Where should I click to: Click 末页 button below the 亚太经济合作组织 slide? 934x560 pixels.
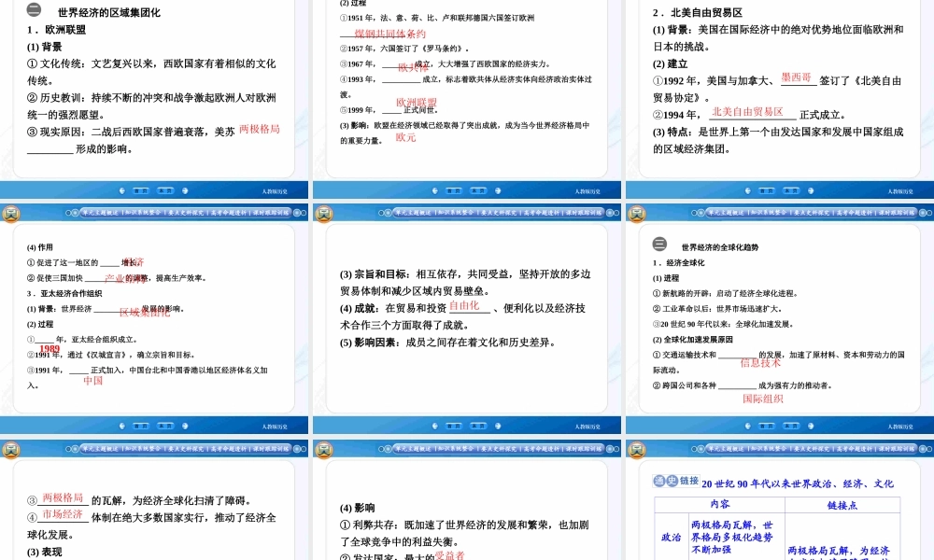pyautogui.click(x=165, y=427)
